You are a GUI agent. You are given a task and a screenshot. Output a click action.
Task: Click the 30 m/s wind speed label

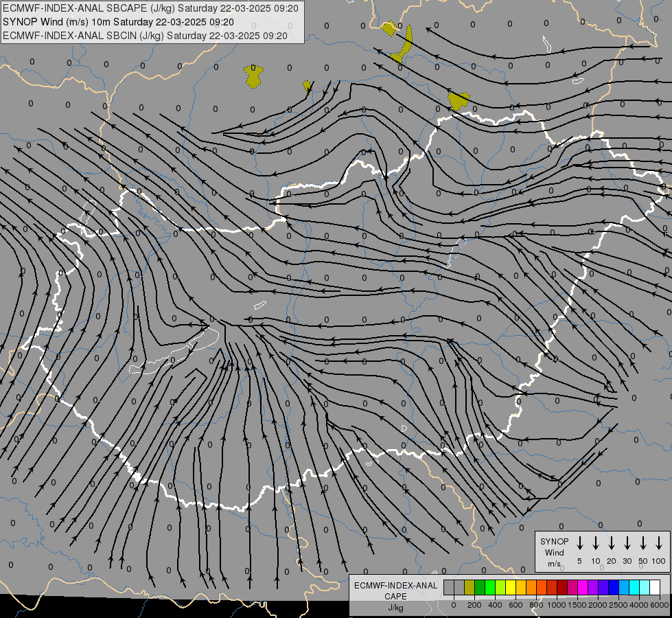pos(627,561)
